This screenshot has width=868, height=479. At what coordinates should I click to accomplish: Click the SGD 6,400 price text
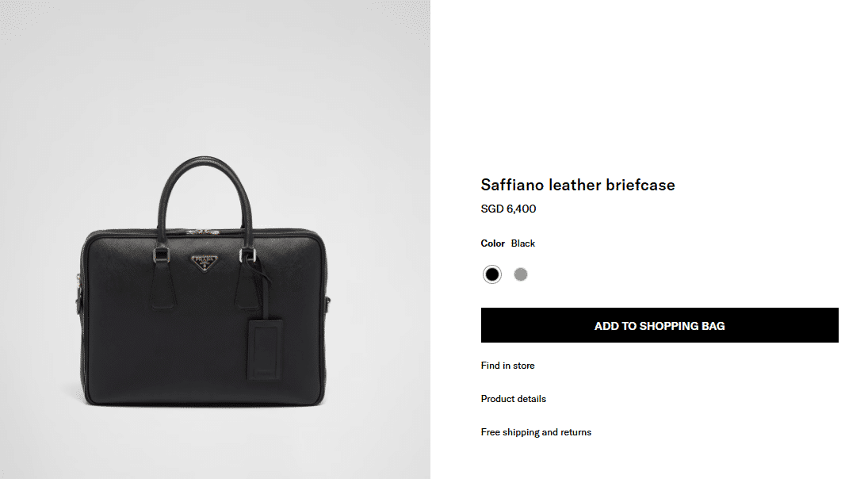(508, 209)
